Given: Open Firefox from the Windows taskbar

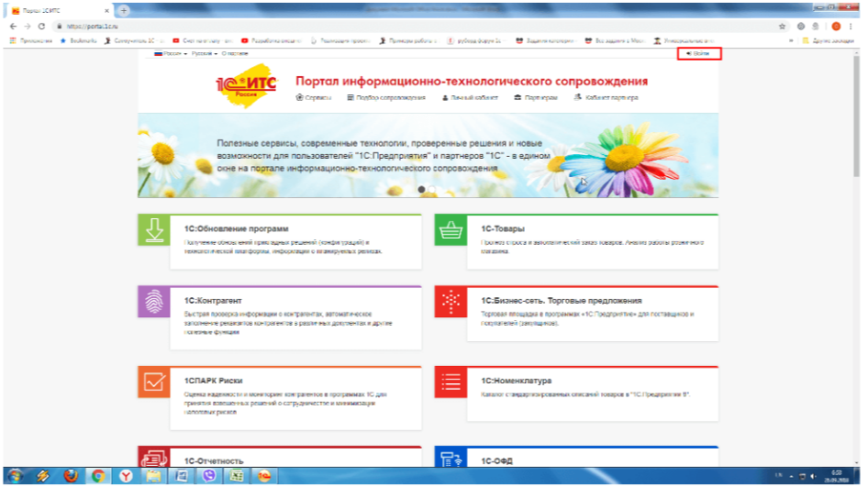Looking at the screenshot, I should [x=70, y=476].
